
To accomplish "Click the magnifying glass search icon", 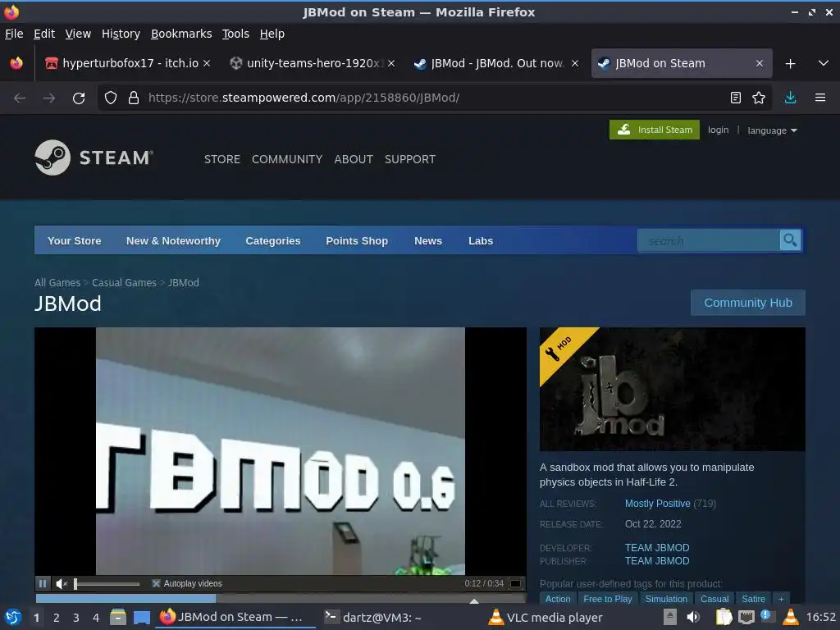I will pos(790,240).
